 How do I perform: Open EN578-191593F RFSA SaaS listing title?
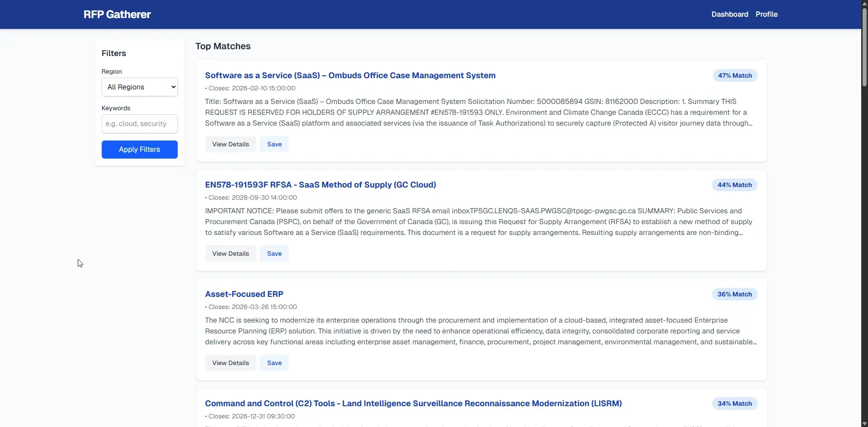click(320, 185)
